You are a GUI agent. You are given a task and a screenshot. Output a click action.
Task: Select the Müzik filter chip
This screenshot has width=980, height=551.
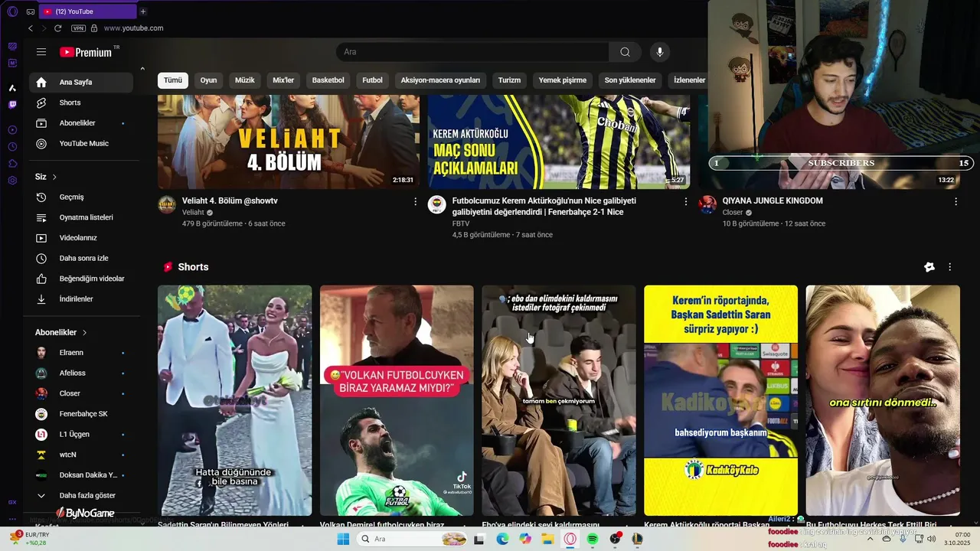coord(244,80)
